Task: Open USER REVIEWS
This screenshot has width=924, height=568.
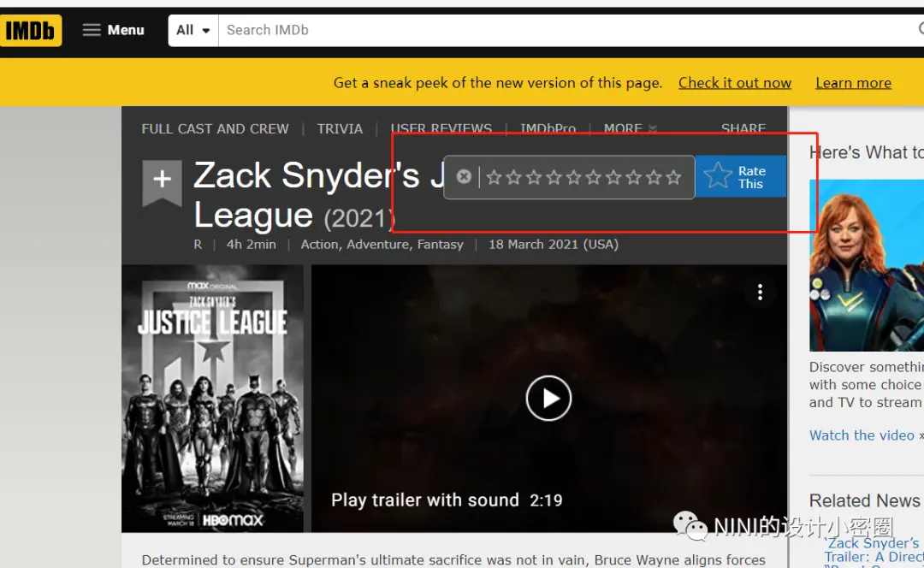Action: pyautogui.click(x=441, y=127)
